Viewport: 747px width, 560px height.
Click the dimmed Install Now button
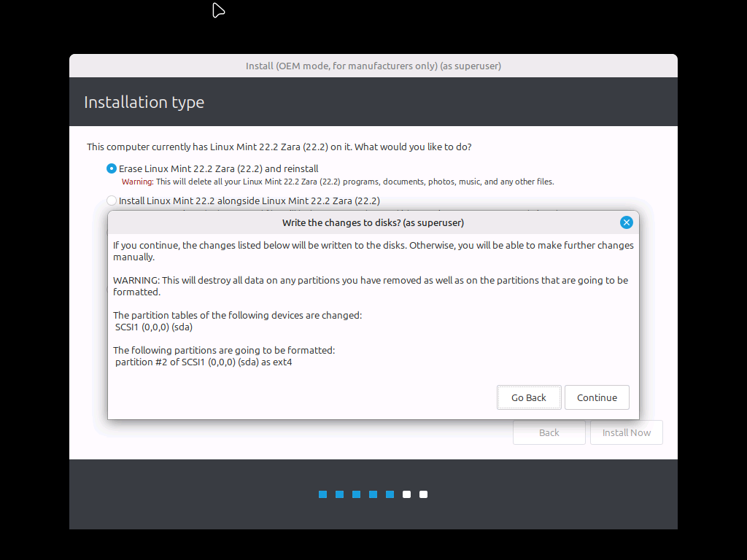coord(626,432)
